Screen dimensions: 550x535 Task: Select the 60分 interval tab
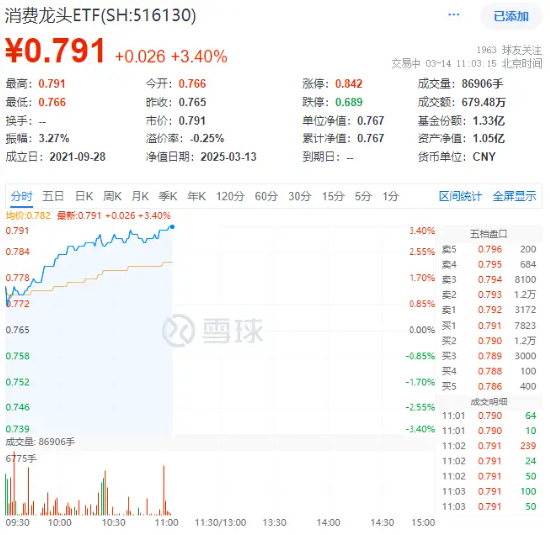tap(266, 196)
